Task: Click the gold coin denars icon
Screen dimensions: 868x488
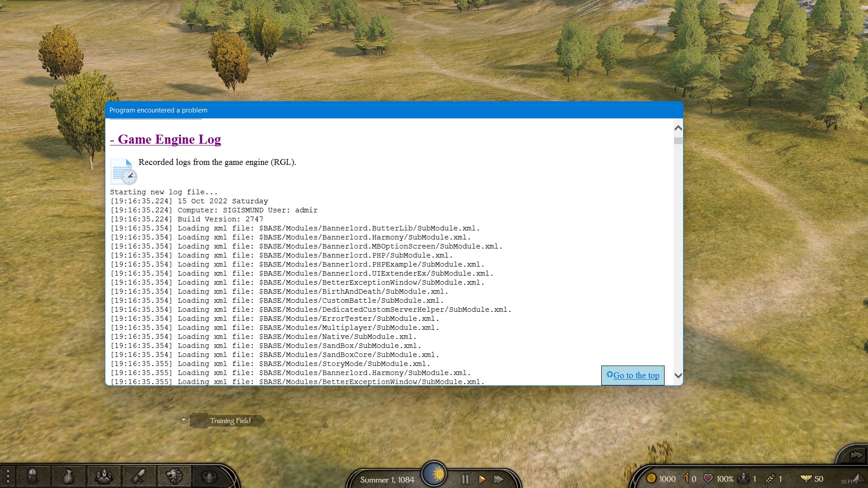Action: (651, 479)
